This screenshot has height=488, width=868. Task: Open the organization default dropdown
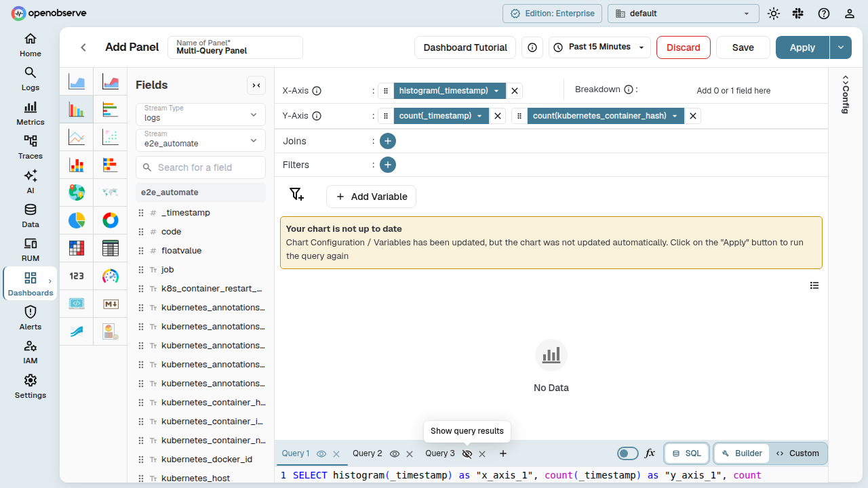[x=684, y=14]
